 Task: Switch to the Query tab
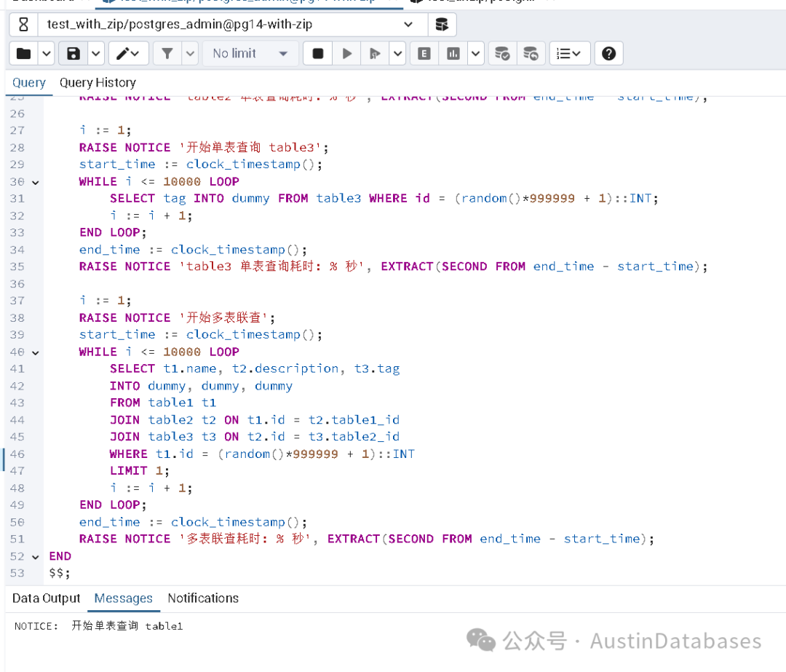(28, 82)
